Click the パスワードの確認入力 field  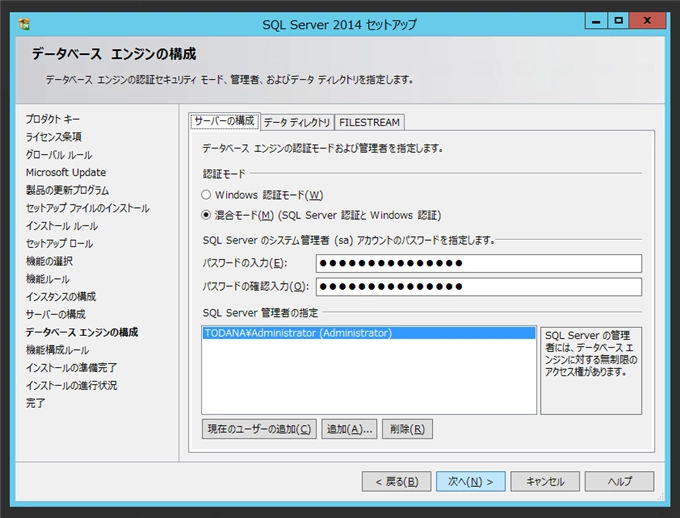479,287
